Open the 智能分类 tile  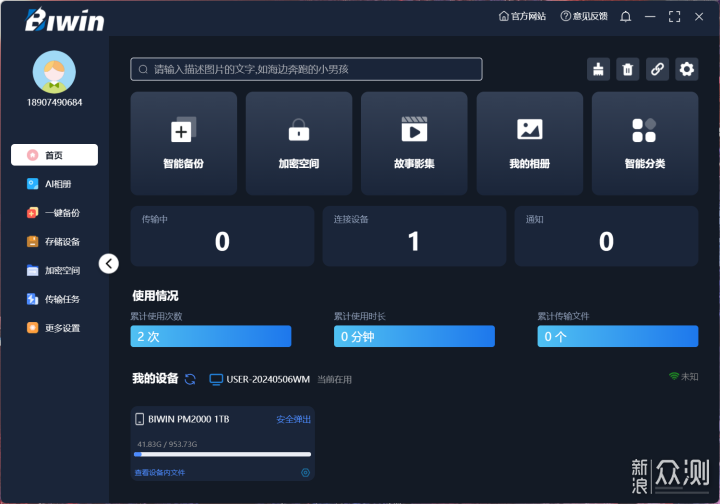pyautogui.click(x=645, y=143)
